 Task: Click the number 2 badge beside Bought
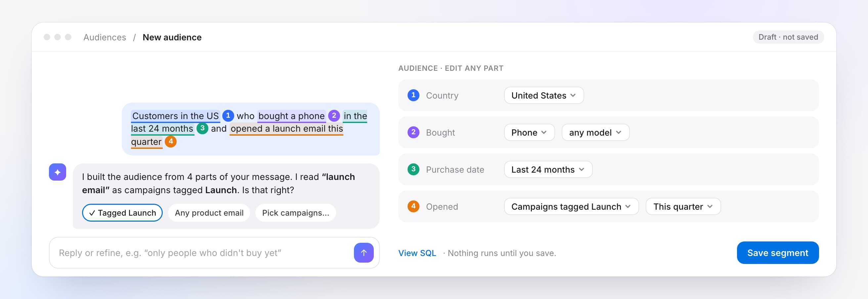point(413,132)
